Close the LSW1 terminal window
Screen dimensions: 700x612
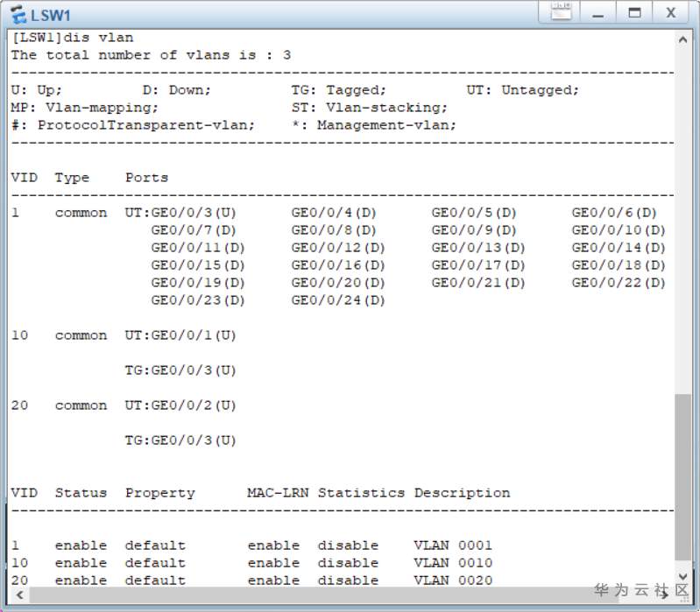[x=670, y=11]
